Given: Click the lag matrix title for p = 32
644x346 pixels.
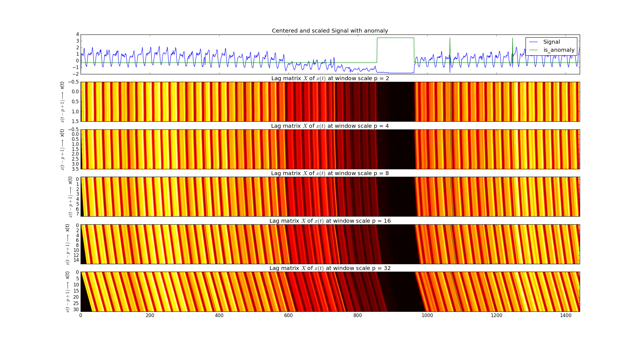Looking at the screenshot, I should click(x=330, y=268).
